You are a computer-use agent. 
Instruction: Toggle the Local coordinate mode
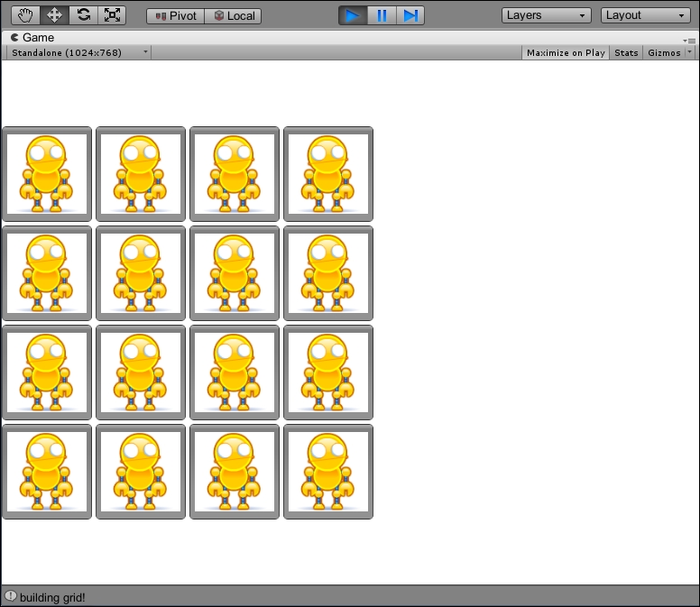click(233, 16)
